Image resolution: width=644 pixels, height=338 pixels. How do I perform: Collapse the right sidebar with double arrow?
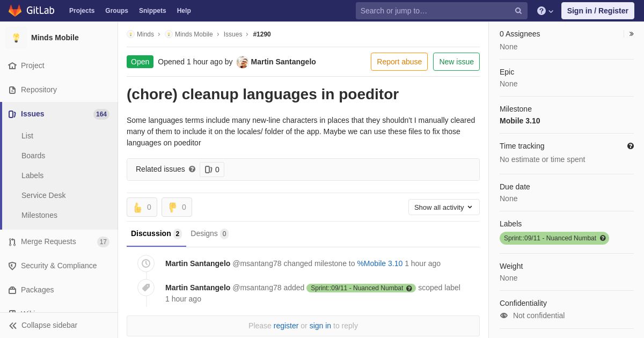point(632,34)
